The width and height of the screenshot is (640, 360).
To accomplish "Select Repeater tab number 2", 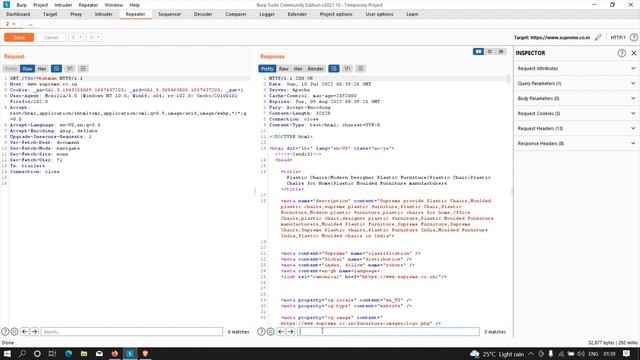I will point(7,24).
